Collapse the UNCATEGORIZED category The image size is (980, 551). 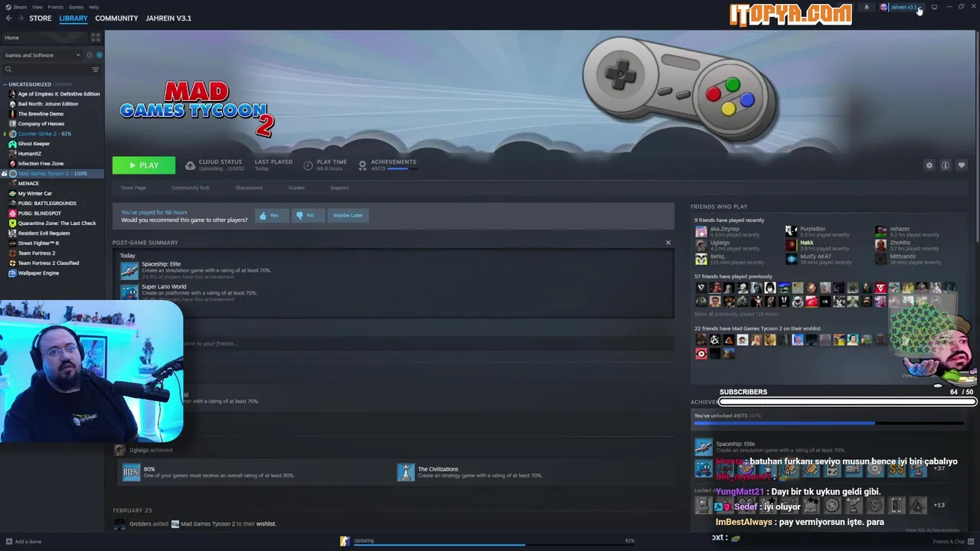click(x=29, y=84)
